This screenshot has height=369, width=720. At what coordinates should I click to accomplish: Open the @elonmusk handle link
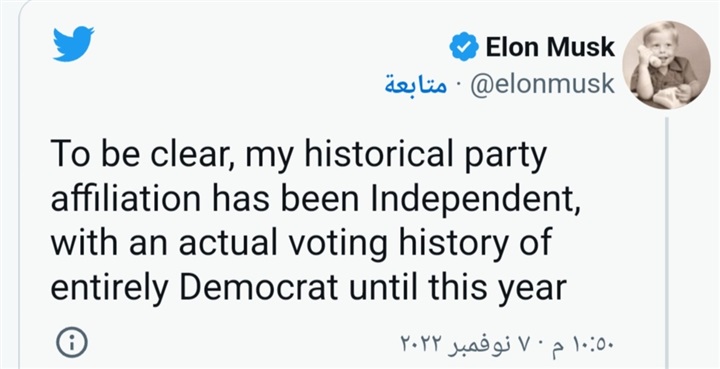pos(542,84)
